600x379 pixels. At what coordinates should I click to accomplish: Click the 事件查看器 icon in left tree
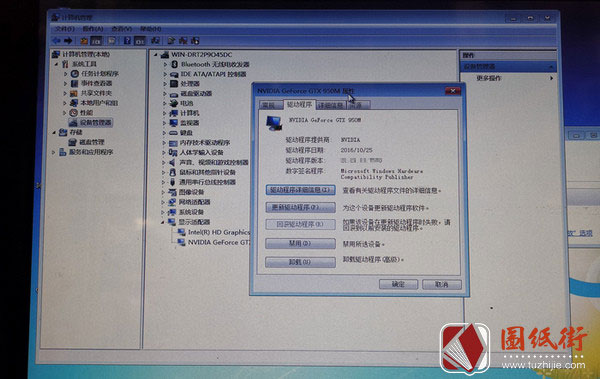75,83
